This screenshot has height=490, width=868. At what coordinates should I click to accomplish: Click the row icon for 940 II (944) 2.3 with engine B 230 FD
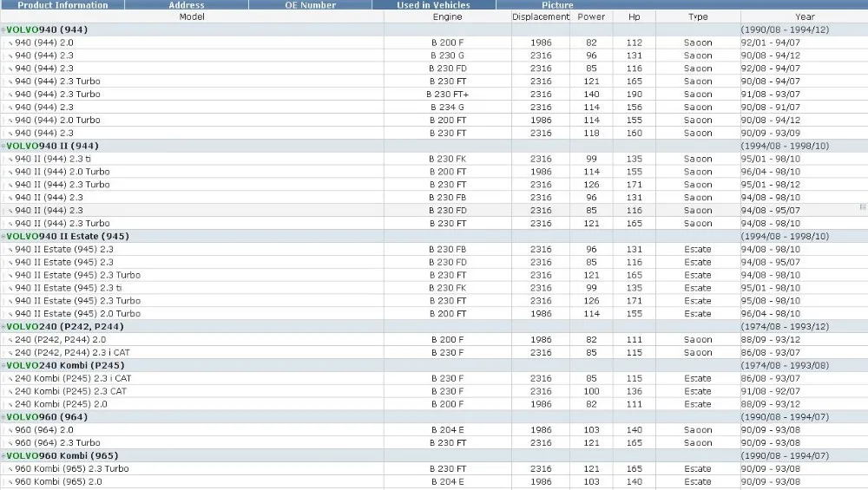tap(10, 211)
